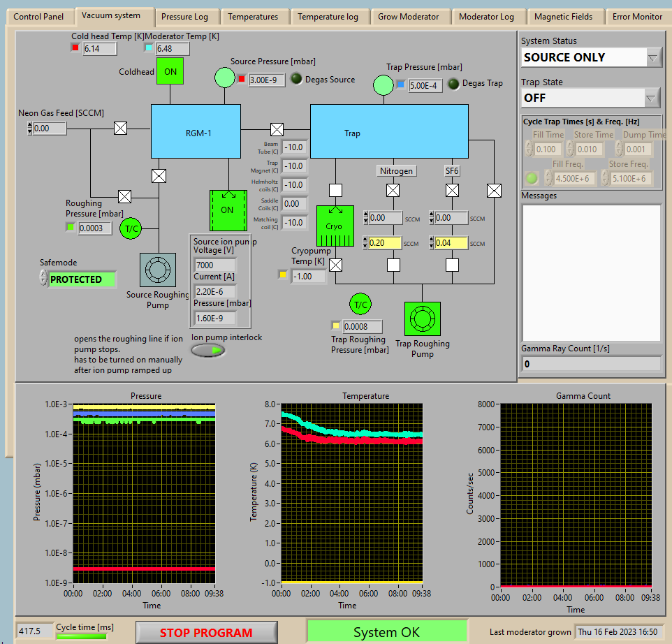
Task: Click the Source Roughing Pump icon
Action: pyautogui.click(x=158, y=270)
